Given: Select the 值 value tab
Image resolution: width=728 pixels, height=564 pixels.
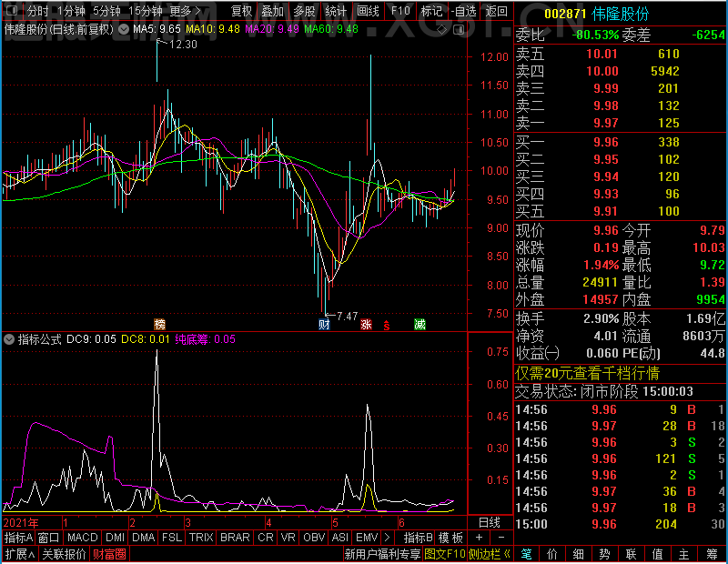Looking at the screenshot, I should click(657, 554).
